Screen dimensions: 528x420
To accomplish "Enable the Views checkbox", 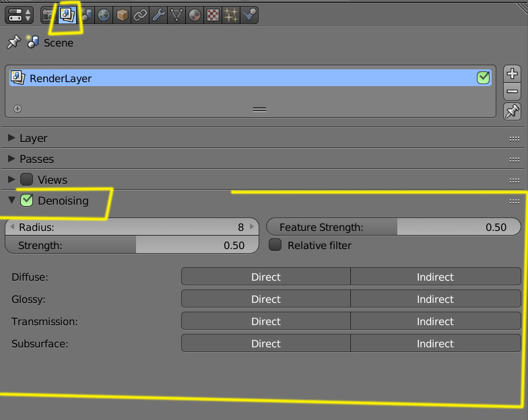I will coord(27,179).
